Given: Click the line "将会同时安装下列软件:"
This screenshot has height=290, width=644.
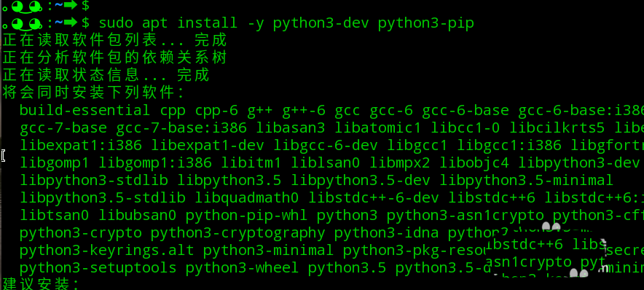Looking at the screenshot, I should tap(94, 93).
